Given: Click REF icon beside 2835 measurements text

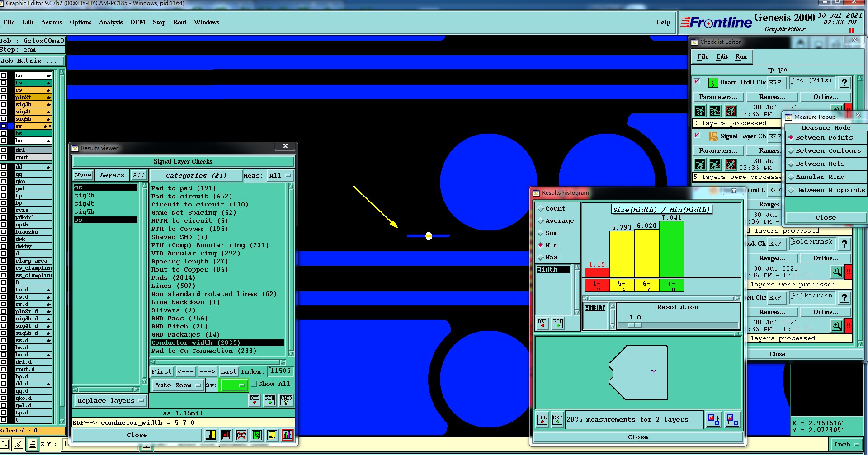Looking at the screenshot, I should click(557, 420).
